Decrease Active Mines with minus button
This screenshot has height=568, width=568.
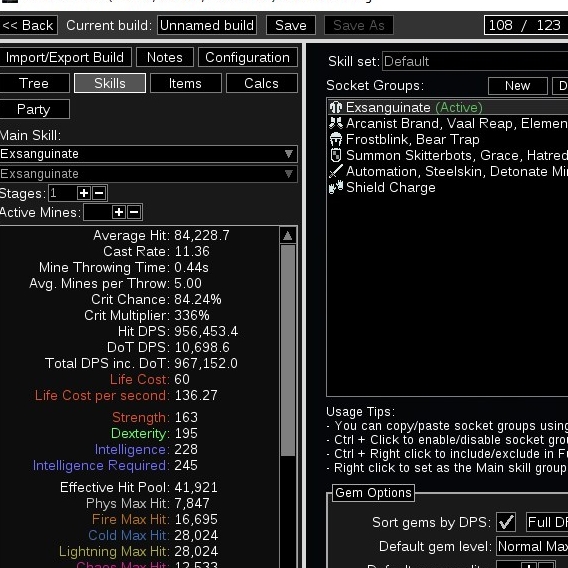point(134,212)
